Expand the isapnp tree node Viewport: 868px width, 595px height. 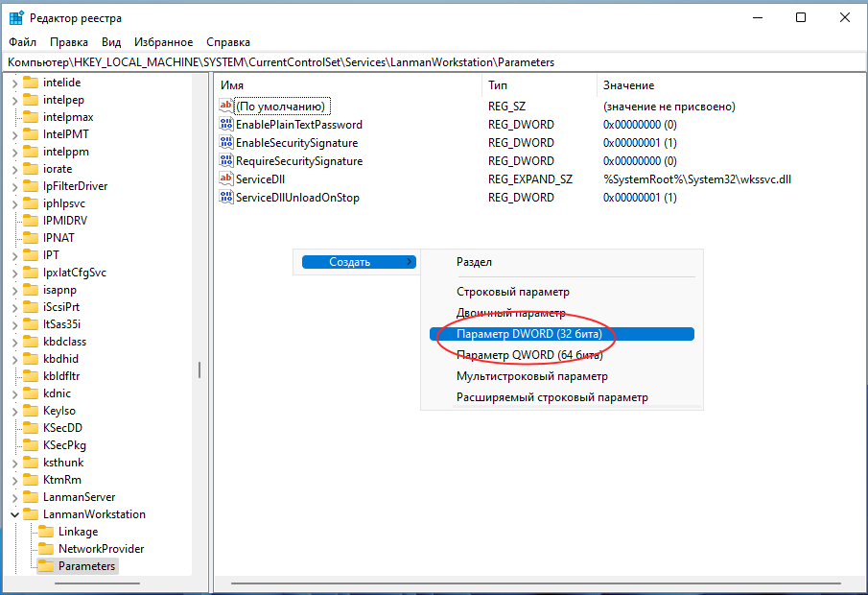[15, 290]
